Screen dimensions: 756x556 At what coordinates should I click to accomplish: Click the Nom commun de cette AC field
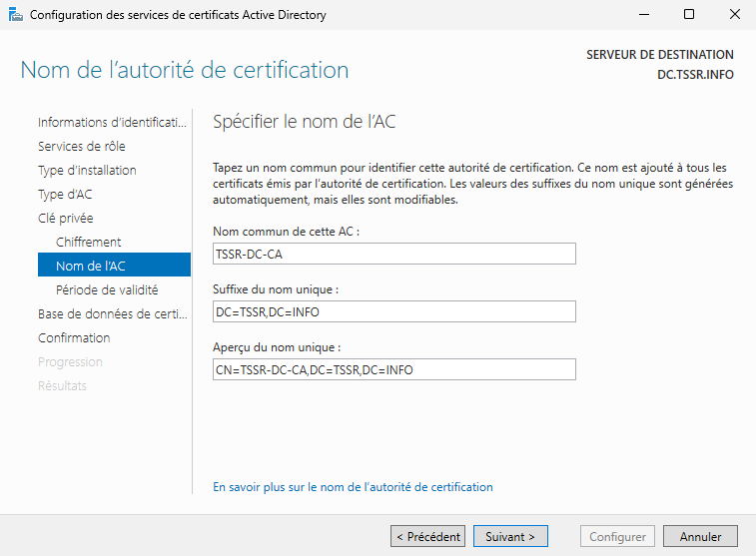click(x=394, y=255)
